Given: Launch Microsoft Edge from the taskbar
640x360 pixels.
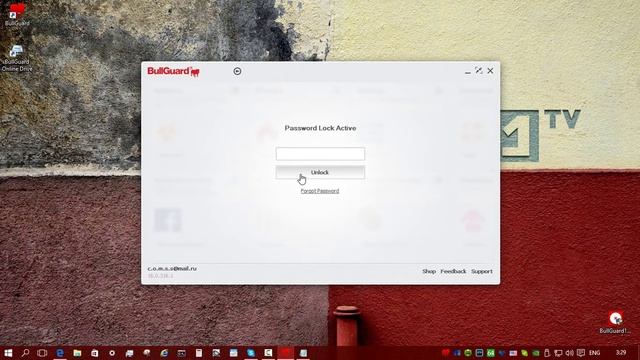Looking at the screenshot, I should pos(60,353).
